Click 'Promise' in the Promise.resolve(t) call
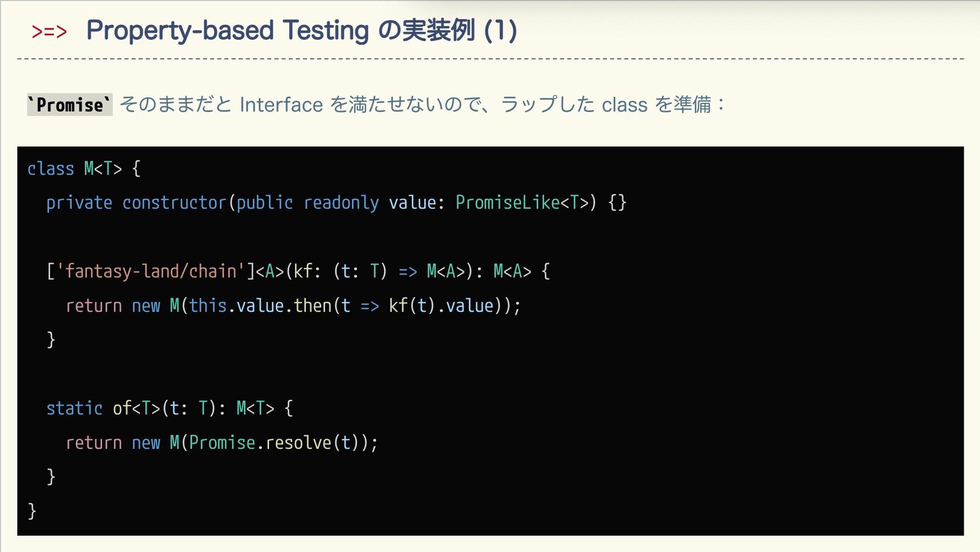 [222, 443]
